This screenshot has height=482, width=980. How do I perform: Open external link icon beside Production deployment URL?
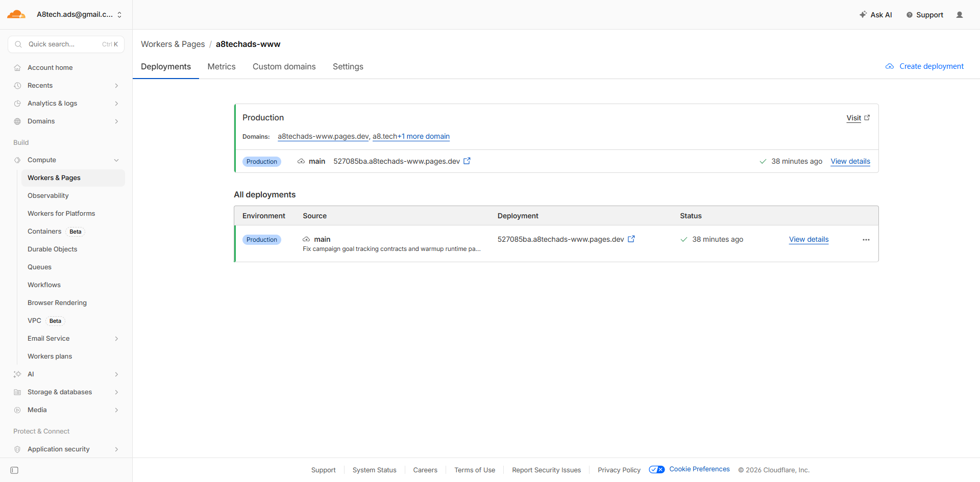click(x=467, y=161)
